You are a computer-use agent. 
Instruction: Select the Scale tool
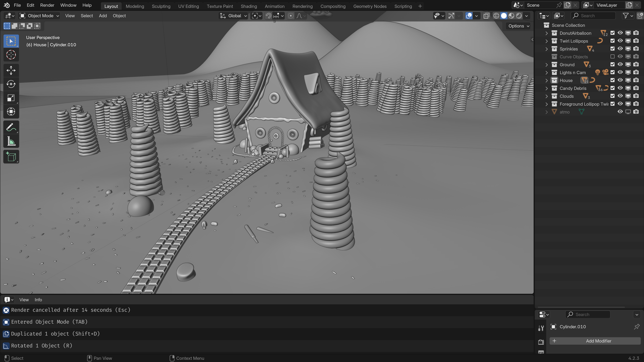pos(11,98)
